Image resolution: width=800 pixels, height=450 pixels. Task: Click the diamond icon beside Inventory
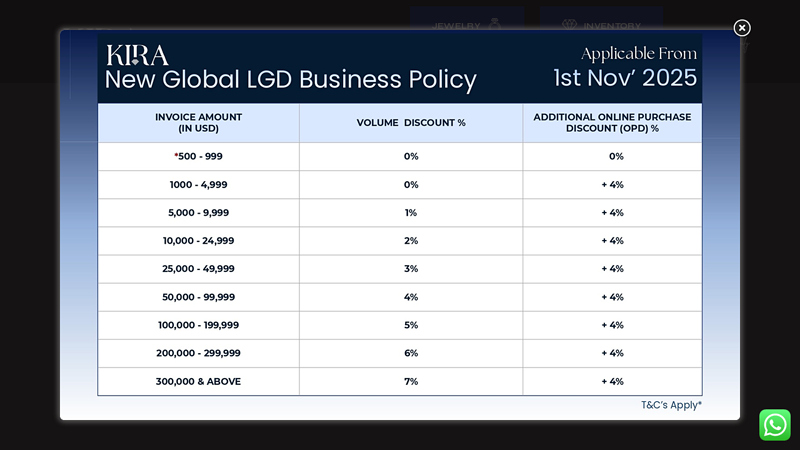pyautogui.click(x=569, y=24)
